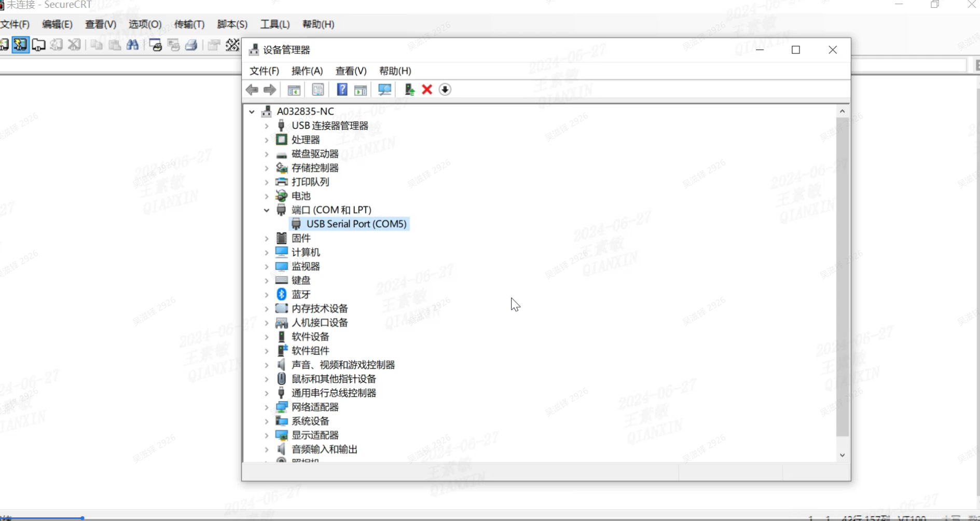Screen dimensions: 980x521
Task: Open 查看(V) menu in Device Manager
Action: [x=351, y=71]
